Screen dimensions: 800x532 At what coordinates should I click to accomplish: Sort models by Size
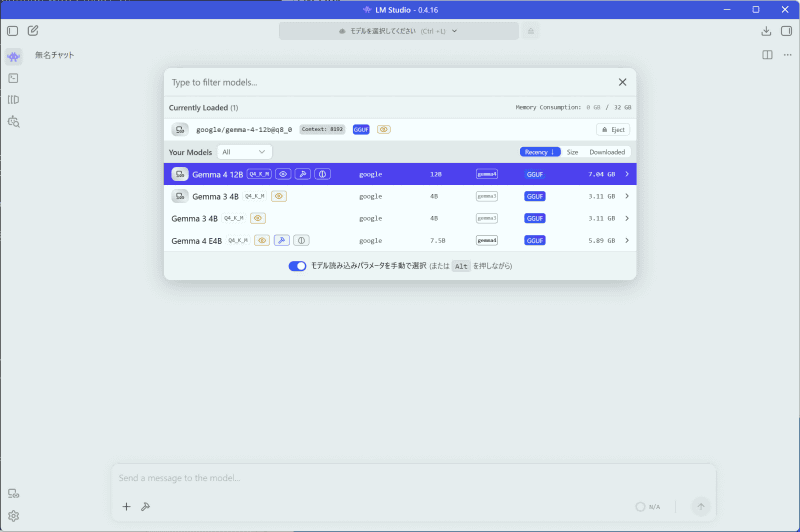572,152
